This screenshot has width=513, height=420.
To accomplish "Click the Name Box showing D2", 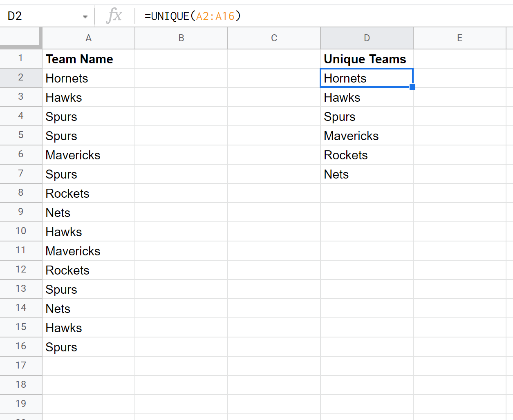I will click(x=41, y=16).
